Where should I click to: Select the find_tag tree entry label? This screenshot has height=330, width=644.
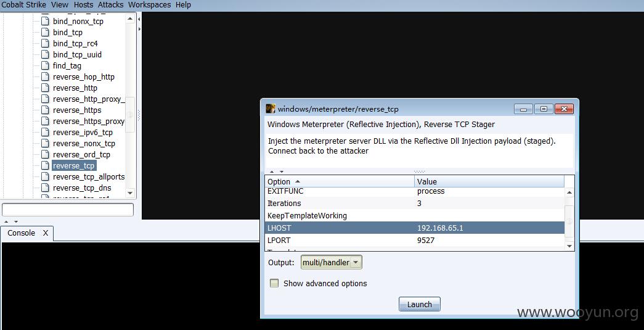(67, 66)
